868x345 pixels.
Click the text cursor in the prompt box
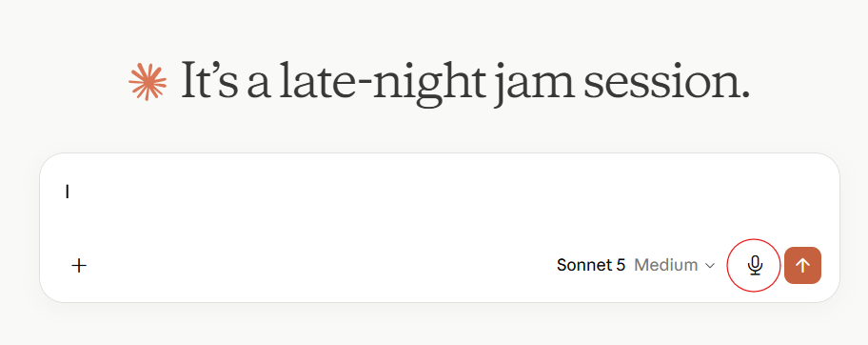pyautogui.click(x=67, y=192)
